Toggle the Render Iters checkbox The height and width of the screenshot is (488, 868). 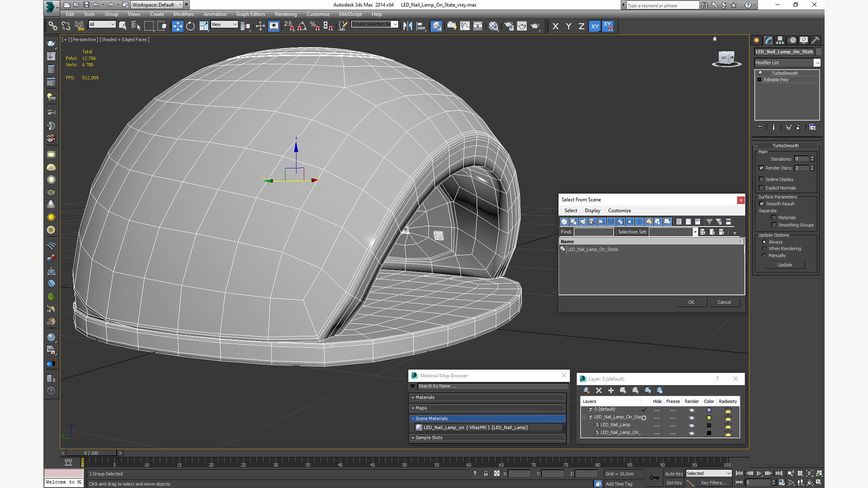pos(761,168)
